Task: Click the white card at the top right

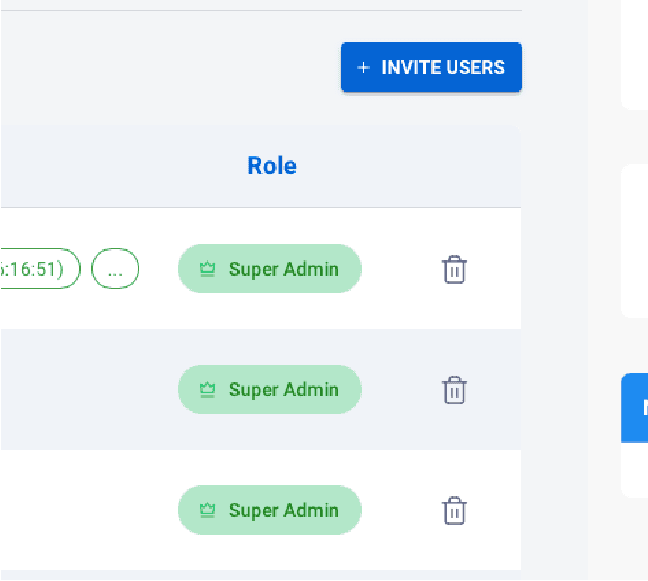Action: (x=635, y=50)
